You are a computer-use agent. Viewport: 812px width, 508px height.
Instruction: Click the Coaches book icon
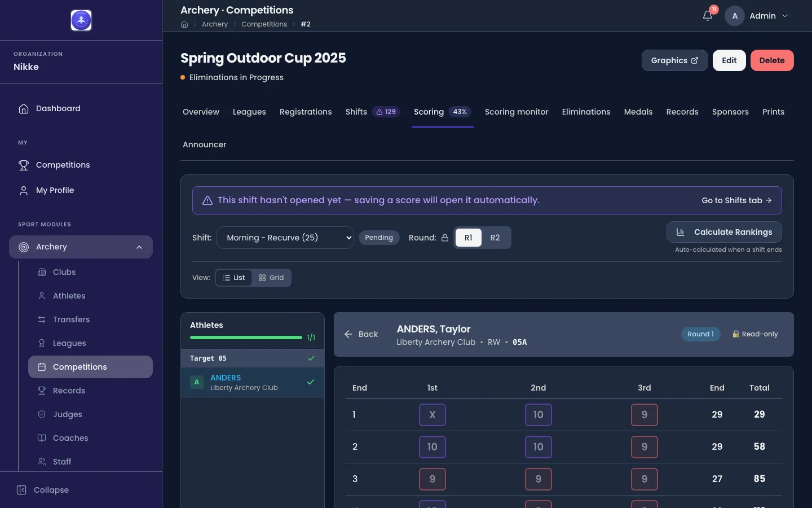coord(42,438)
